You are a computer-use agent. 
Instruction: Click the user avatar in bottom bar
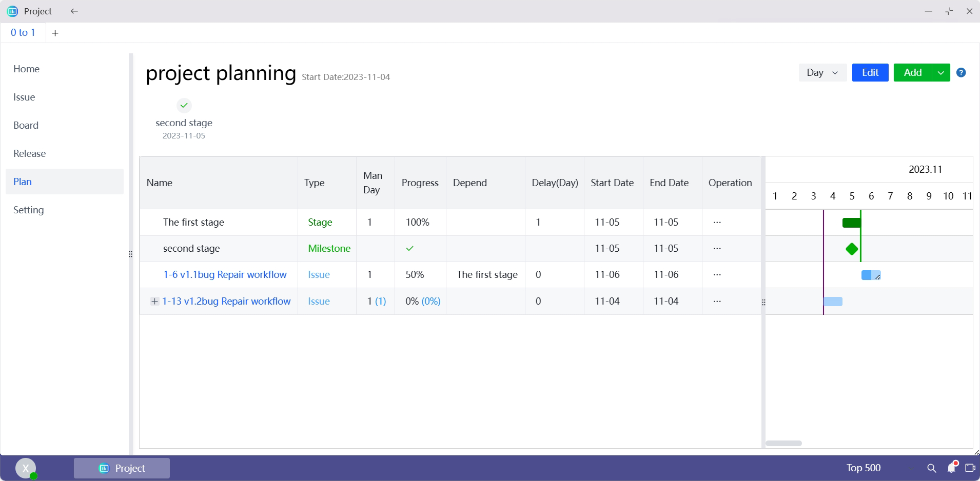25,468
